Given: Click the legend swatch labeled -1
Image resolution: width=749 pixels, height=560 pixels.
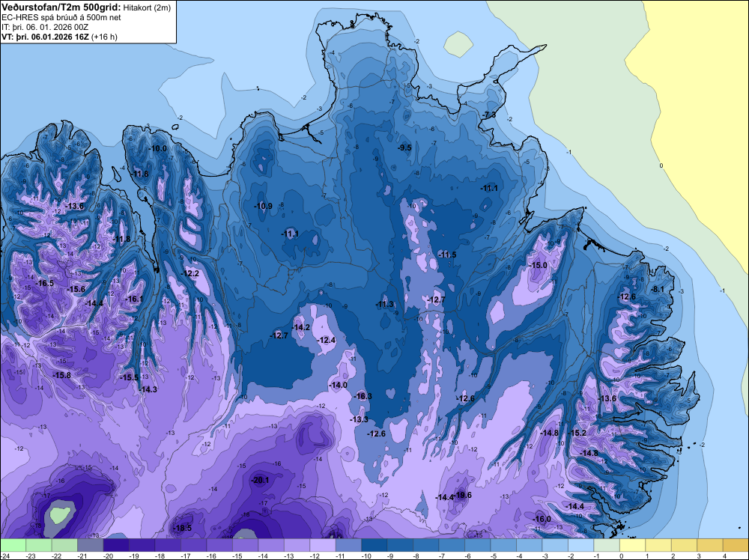Looking at the screenshot, I should [606, 545].
